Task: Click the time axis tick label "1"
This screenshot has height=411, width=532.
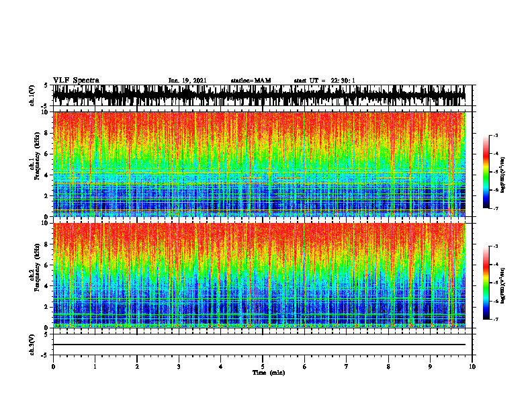Action: 95,367
